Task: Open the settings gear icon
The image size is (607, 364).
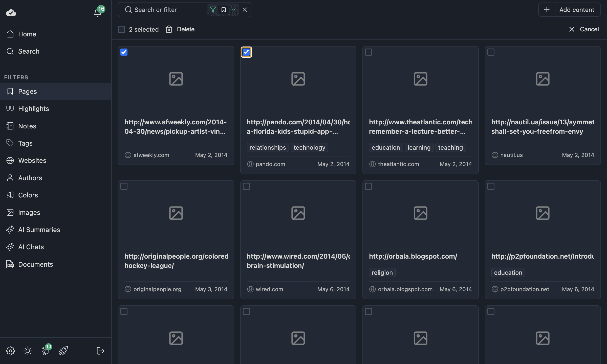Action: pyautogui.click(x=11, y=351)
